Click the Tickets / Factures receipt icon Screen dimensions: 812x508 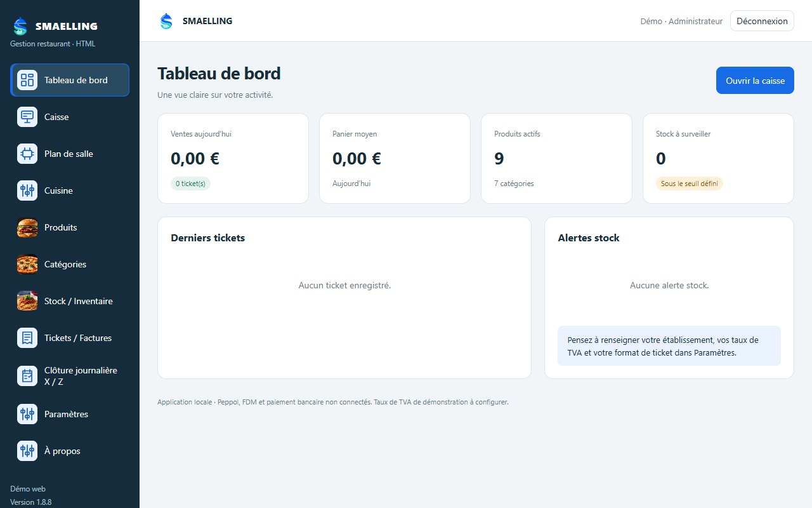point(27,338)
